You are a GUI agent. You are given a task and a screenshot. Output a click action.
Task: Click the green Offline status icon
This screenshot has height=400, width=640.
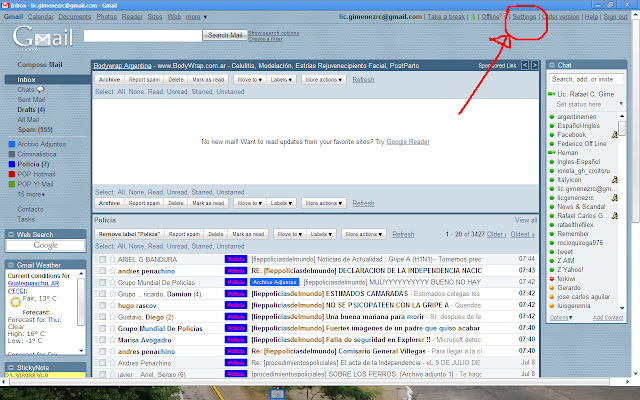[473, 17]
